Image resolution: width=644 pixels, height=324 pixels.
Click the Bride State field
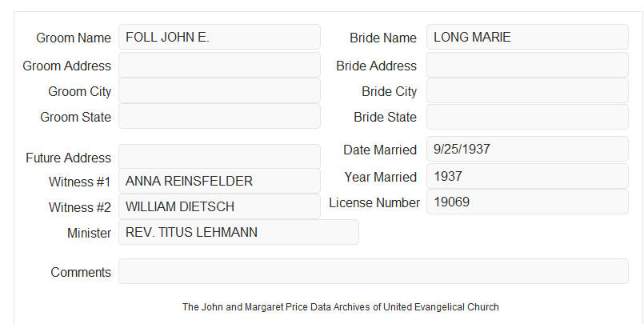527,117
